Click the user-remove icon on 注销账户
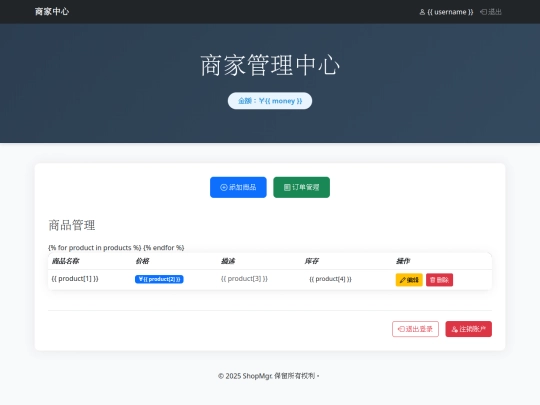The height and width of the screenshot is (405, 540). 455,330
